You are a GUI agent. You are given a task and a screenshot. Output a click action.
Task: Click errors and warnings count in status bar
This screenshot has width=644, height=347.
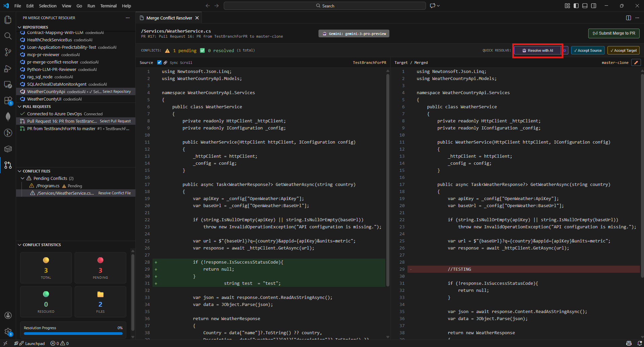(x=59, y=343)
